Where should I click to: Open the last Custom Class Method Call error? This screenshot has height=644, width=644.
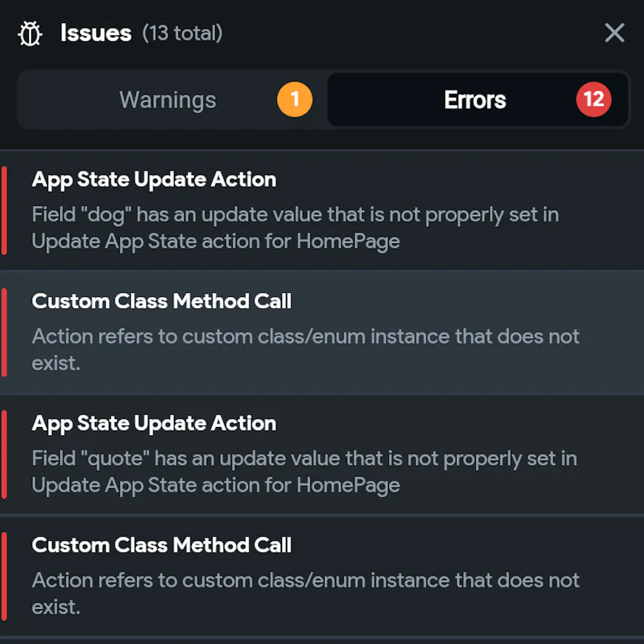tap(162, 545)
